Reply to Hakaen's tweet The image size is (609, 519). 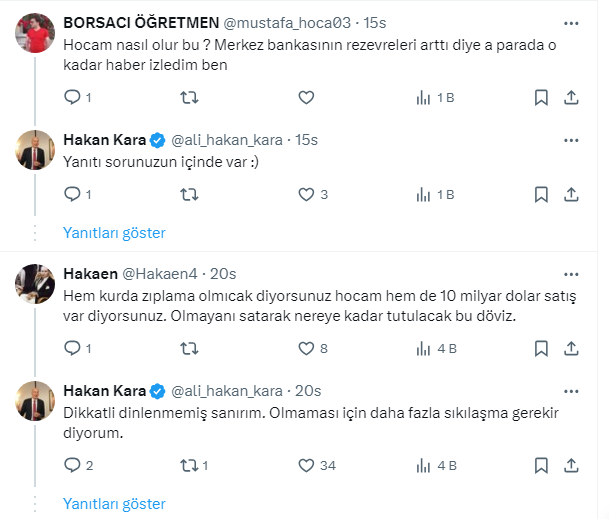tap(72, 348)
